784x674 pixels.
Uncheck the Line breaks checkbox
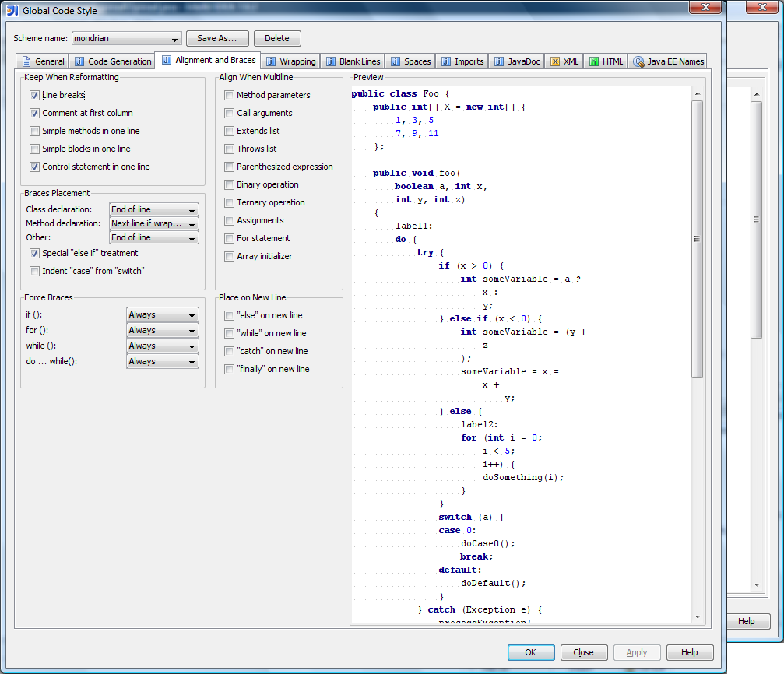[x=34, y=95]
